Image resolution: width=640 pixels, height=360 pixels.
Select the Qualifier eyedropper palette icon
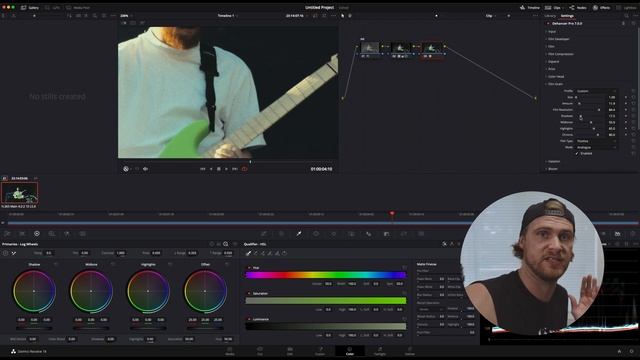299,233
